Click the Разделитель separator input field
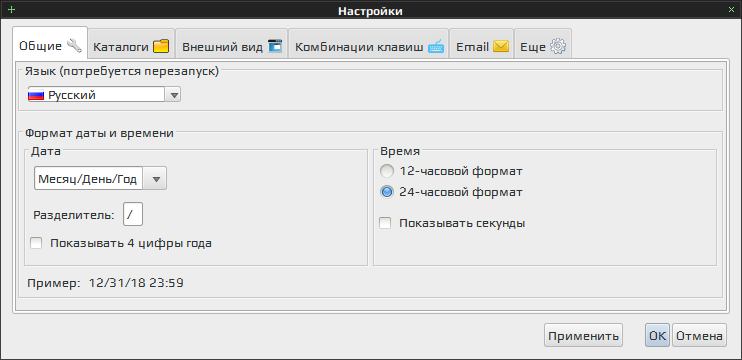742x360 pixels. click(133, 215)
